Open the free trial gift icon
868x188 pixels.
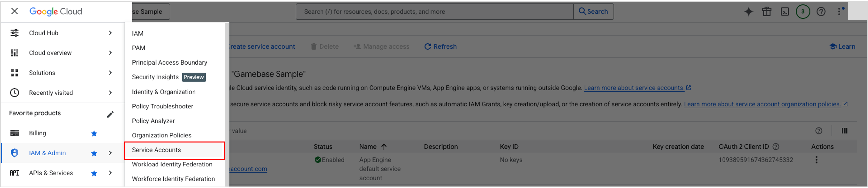pos(767,11)
